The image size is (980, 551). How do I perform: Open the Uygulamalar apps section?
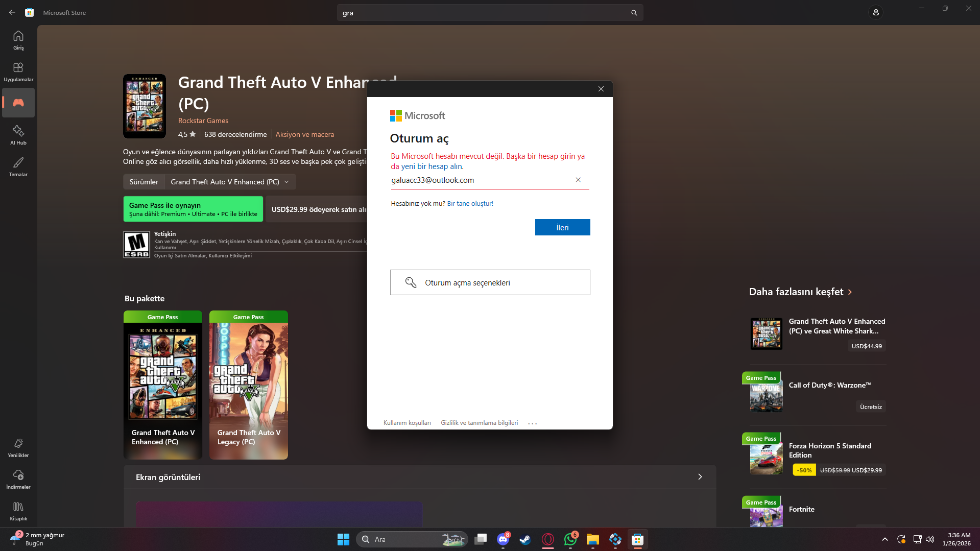tap(18, 71)
